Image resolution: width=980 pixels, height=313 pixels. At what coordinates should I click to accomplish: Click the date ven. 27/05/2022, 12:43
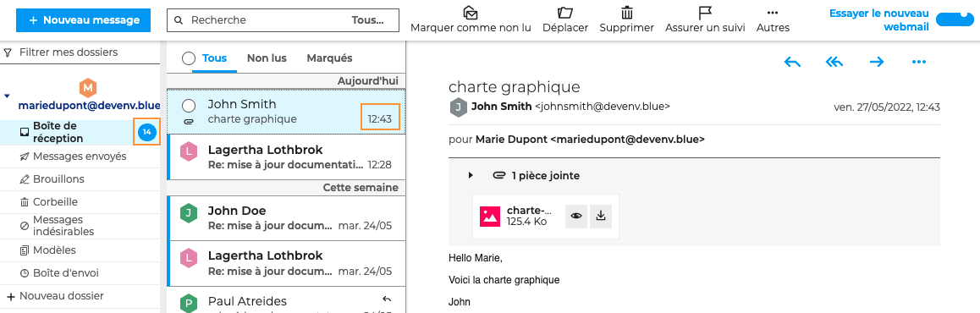(x=887, y=107)
